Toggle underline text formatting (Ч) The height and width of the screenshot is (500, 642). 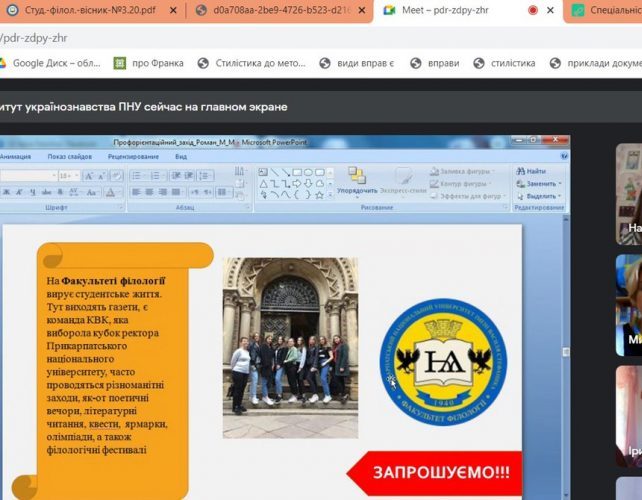click(30, 192)
